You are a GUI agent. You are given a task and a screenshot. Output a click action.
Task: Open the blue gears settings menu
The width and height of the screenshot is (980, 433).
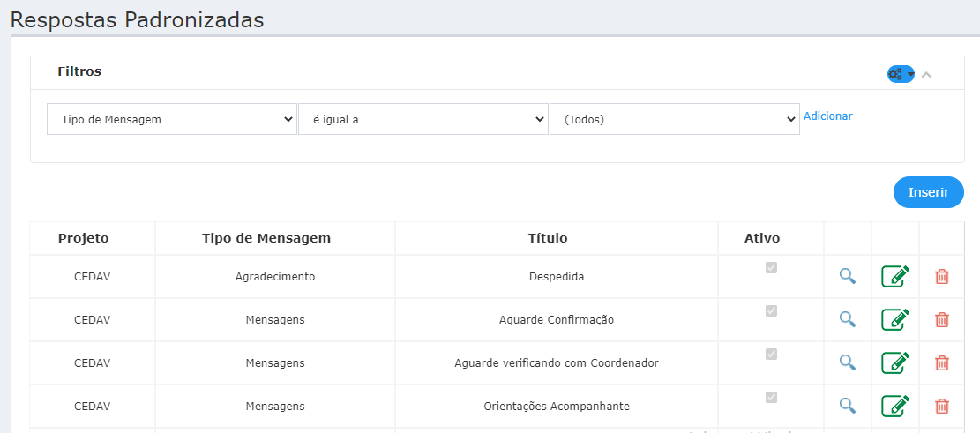(901, 74)
